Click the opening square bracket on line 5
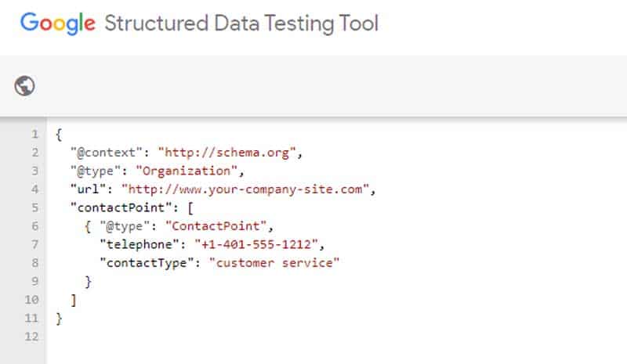 [190, 207]
